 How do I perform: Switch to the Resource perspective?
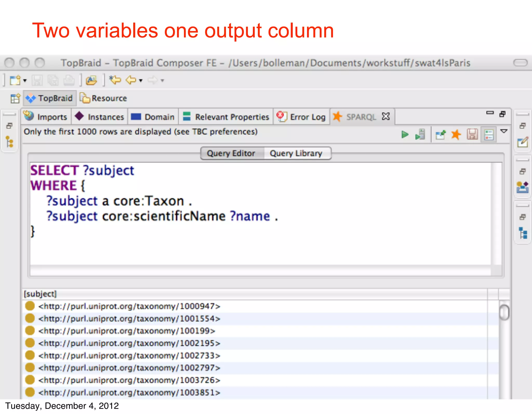[104, 98]
